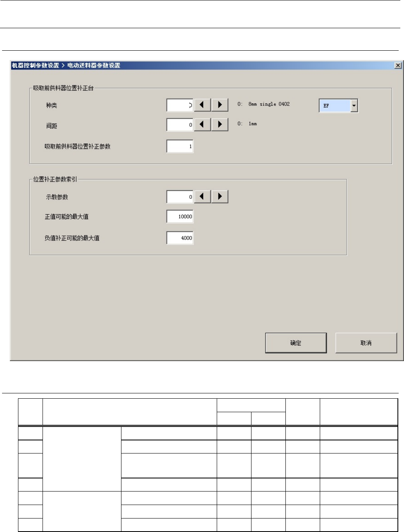Click the 吸取前供料器位置补正台 group title

click(63, 88)
